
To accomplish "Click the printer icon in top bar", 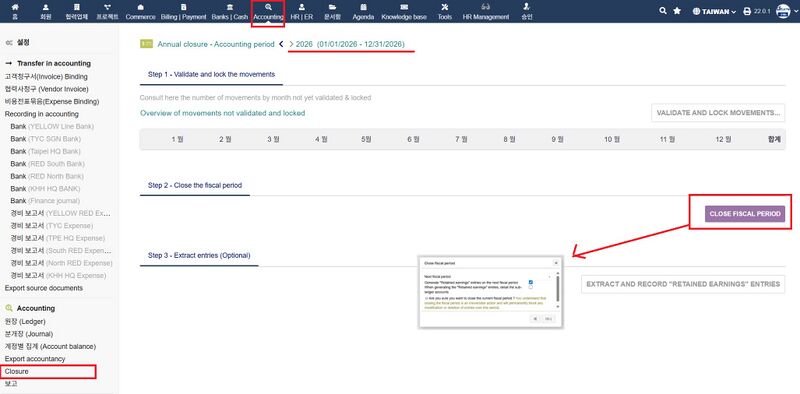I will (x=747, y=11).
